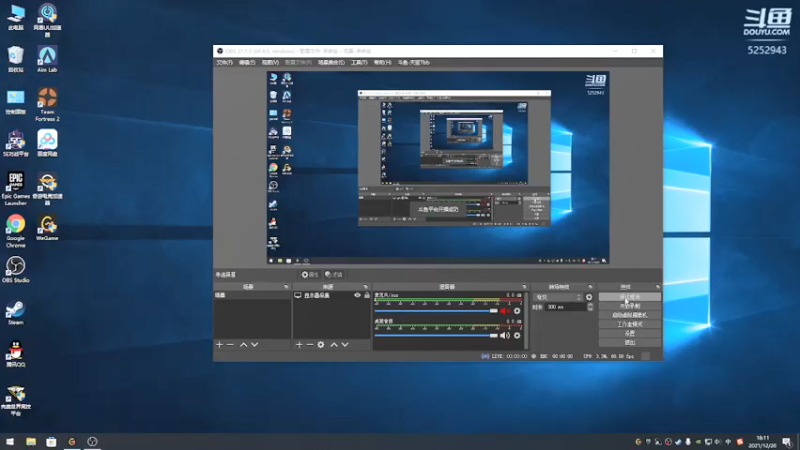Add a new scene with plus icon
The width and height of the screenshot is (800, 450).
[x=219, y=345]
